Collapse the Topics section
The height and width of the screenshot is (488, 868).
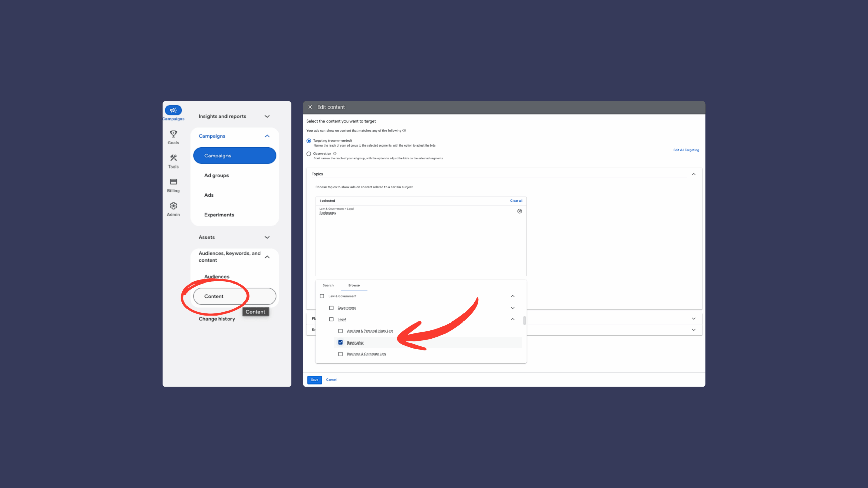coord(693,174)
